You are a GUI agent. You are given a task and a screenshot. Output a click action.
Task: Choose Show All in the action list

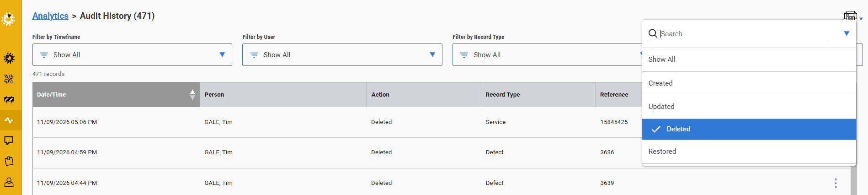(749, 60)
